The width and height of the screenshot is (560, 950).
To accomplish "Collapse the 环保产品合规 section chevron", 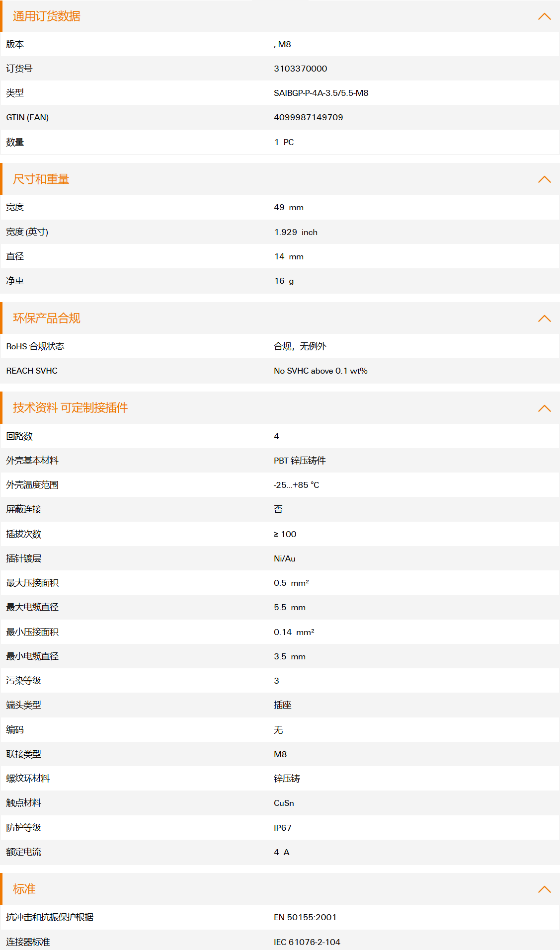I will (545, 318).
